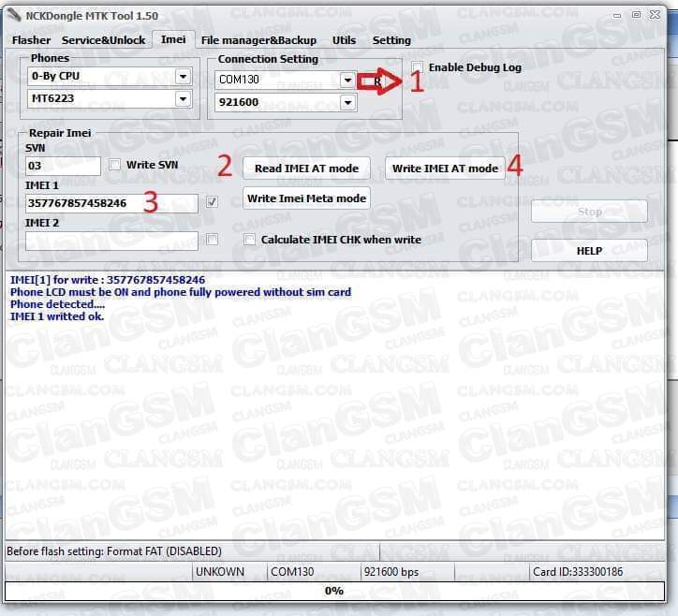Click 'Before flash setting: Format FAT (DISABLED)' status
This screenshot has height=616, width=678.
pos(114,551)
